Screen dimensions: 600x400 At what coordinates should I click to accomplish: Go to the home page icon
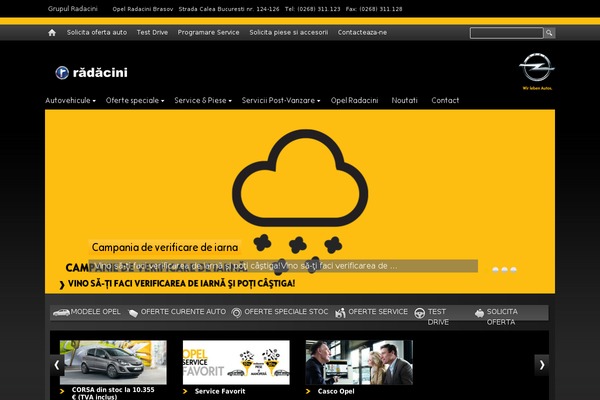pyautogui.click(x=52, y=33)
